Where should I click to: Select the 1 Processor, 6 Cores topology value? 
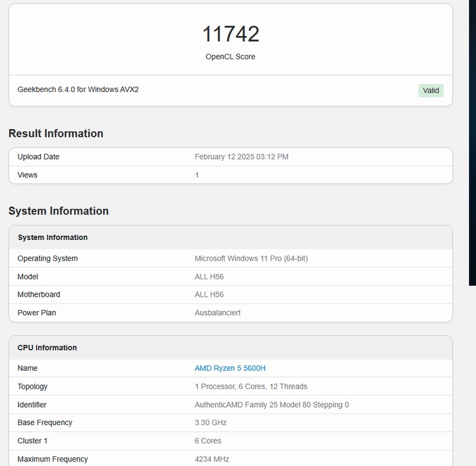(x=250, y=387)
